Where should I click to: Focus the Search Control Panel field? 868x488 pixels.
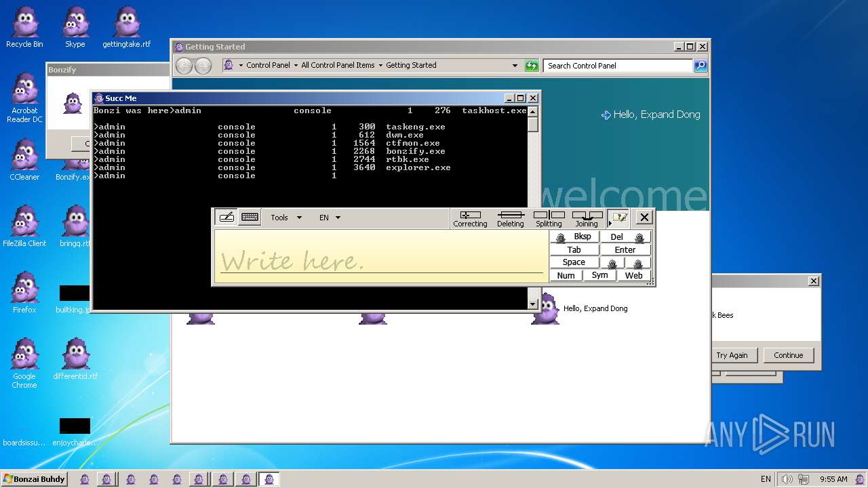pyautogui.click(x=617, y=66)
